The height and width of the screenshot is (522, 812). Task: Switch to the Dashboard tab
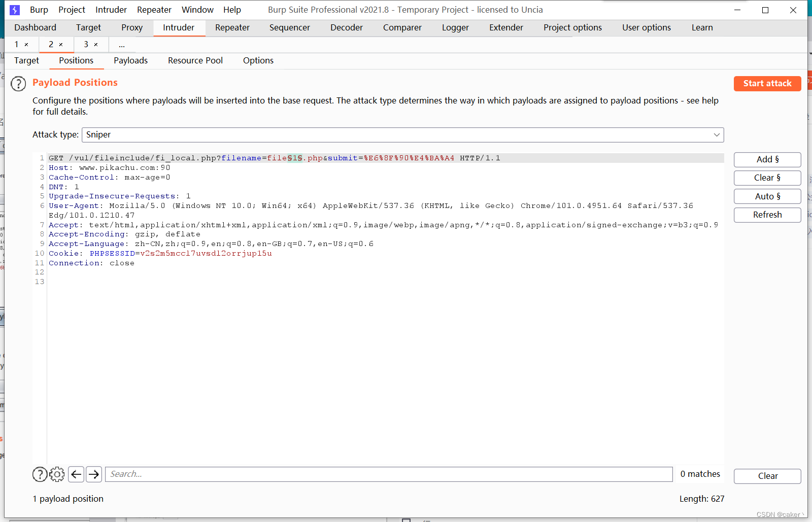point(36,27)
